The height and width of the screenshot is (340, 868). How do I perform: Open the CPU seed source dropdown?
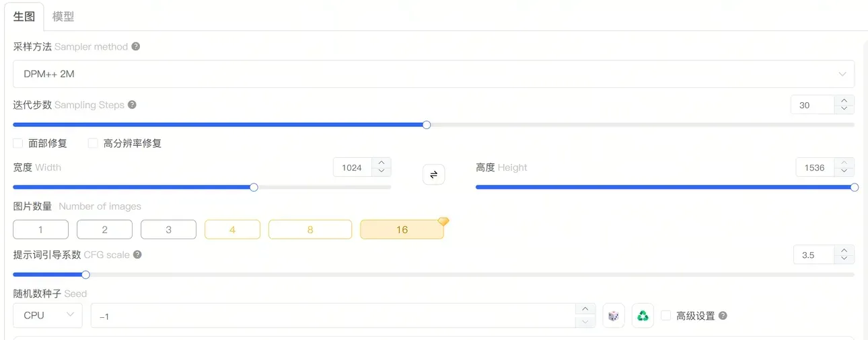tap(48, 315)
